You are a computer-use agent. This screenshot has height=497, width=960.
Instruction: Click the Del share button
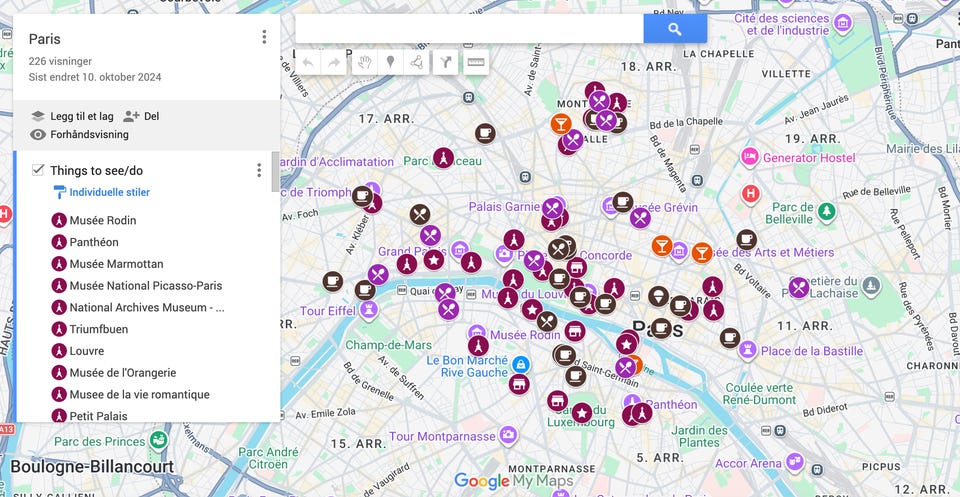pyautogui.click(x=141, y=116)
